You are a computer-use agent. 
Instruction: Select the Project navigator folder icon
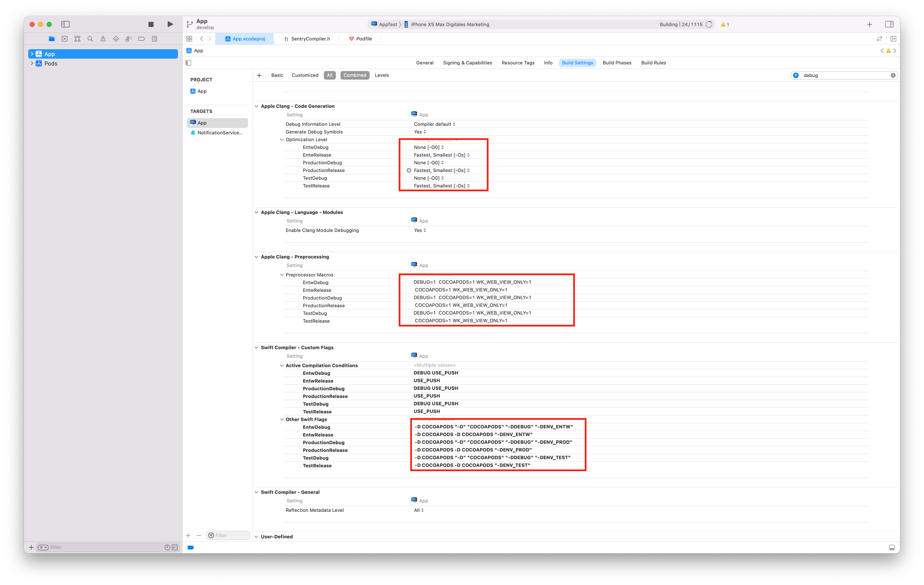pos(52,39)
